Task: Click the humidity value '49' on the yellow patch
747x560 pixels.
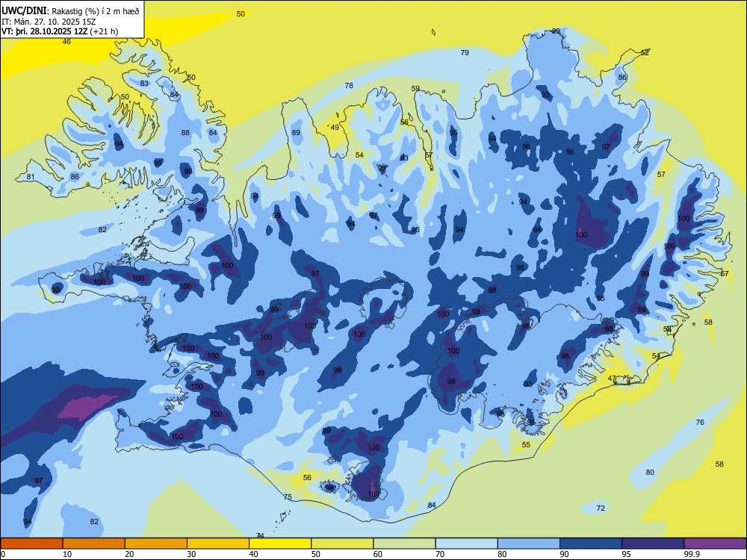Action: coord(335,127)
